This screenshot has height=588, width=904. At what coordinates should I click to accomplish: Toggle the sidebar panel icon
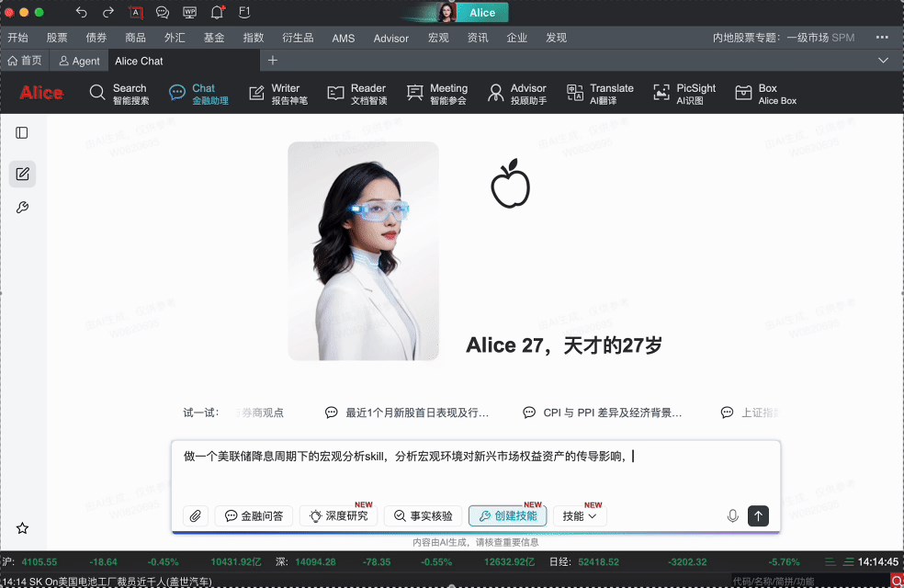pyautogui.click(x=22, y=133)
